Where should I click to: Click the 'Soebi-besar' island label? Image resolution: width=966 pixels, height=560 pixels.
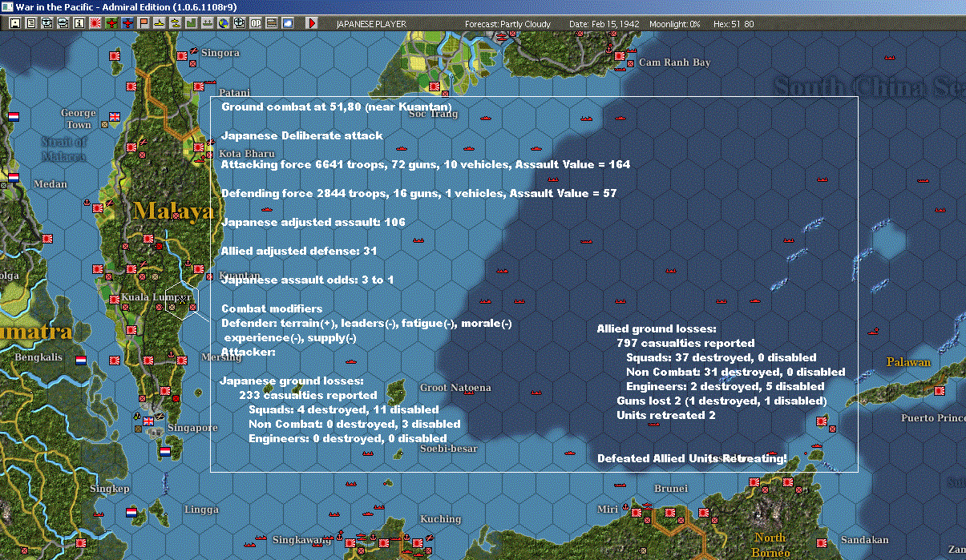point(449,449)
